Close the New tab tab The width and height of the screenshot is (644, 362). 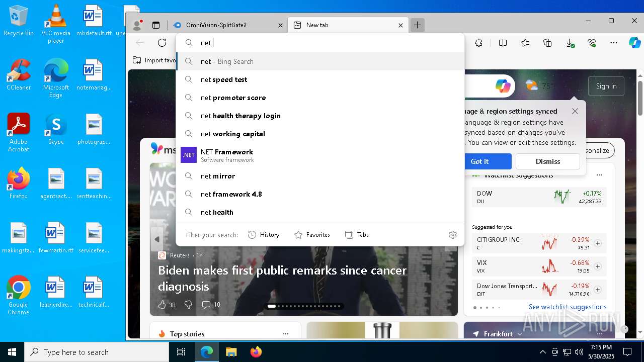pyautogui.click(x=401, y=25)
